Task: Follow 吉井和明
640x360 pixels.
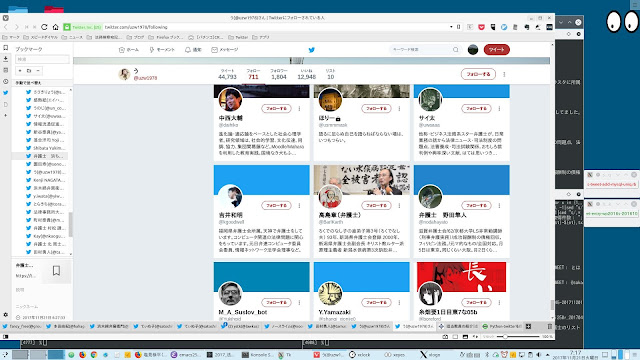Action: pyautogui.click(x=276, y=205)
